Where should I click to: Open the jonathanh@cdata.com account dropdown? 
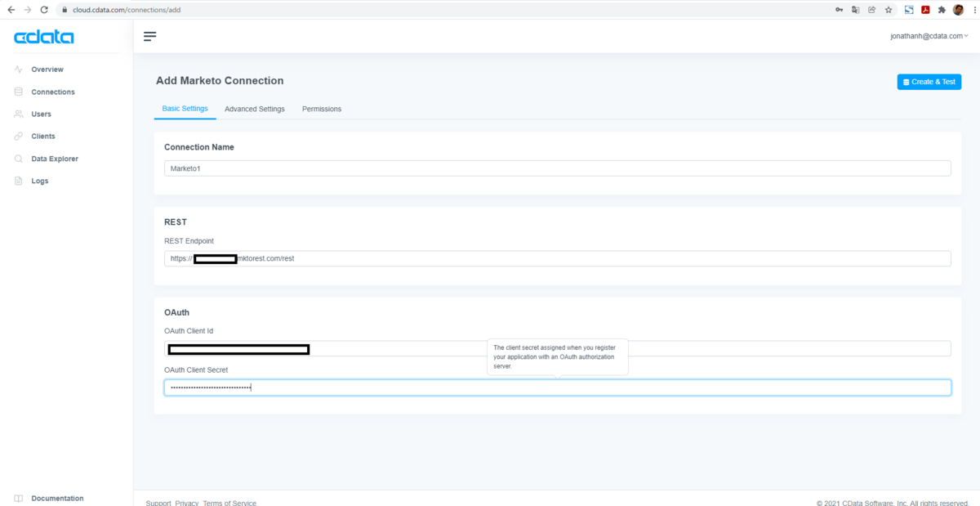pyautogui.click(x=929, y=36)
